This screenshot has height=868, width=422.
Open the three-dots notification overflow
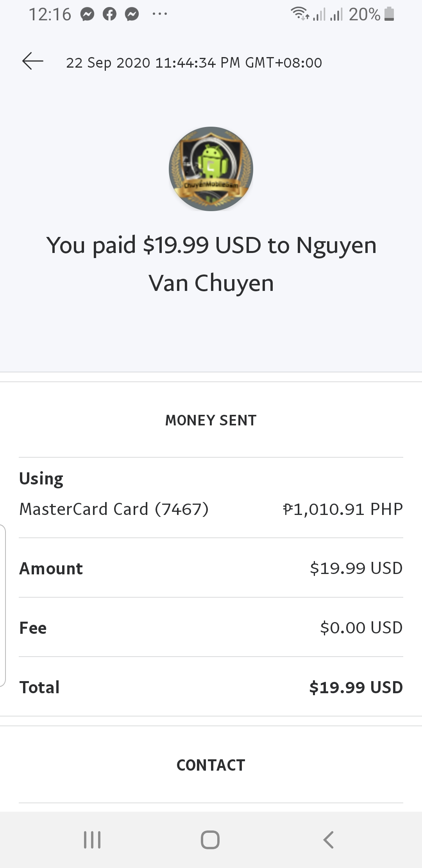160,14
